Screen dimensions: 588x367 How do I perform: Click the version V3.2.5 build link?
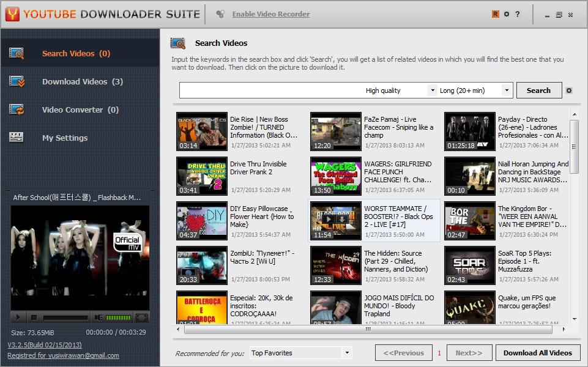(45, 344)
